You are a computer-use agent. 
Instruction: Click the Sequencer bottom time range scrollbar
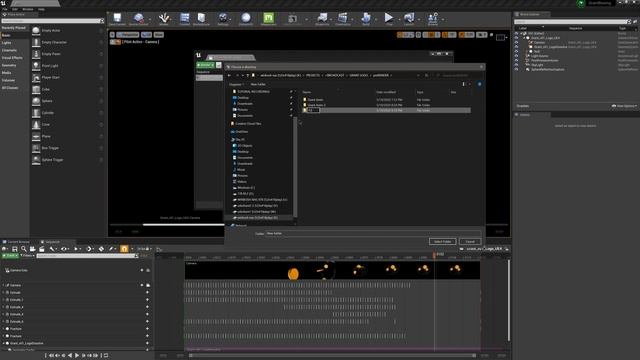332,356
